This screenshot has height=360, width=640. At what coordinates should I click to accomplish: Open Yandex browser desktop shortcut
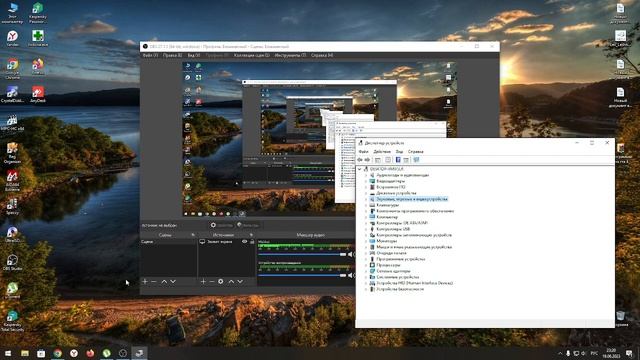12,38
